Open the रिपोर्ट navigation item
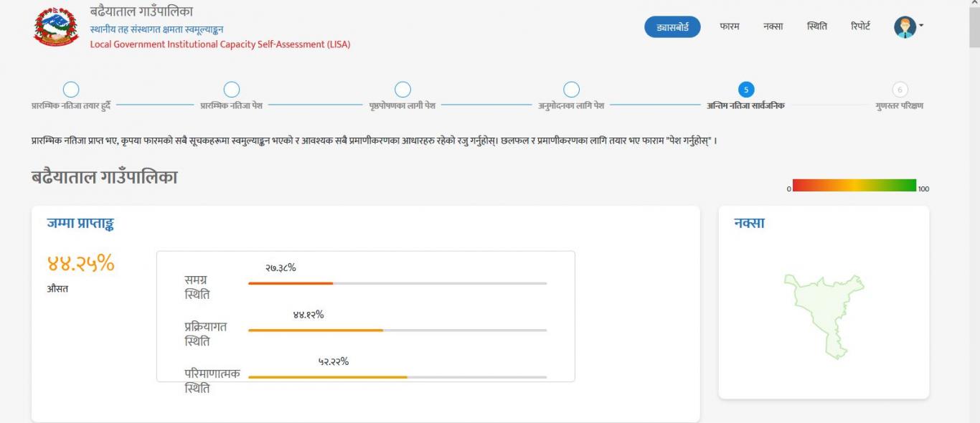 coord(860,27)
